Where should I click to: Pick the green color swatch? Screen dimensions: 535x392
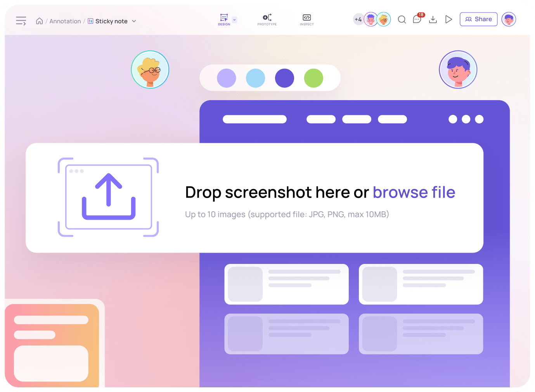[313, 78]
